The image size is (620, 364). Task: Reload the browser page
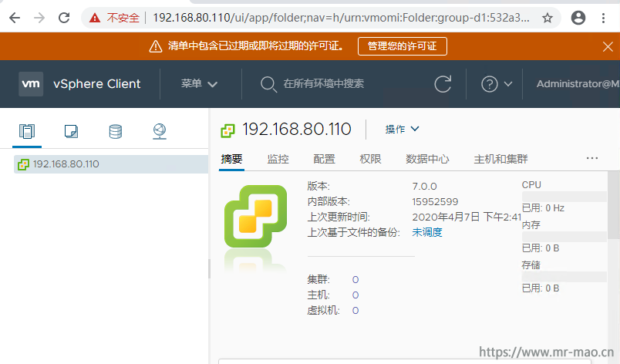pos(64,18)
